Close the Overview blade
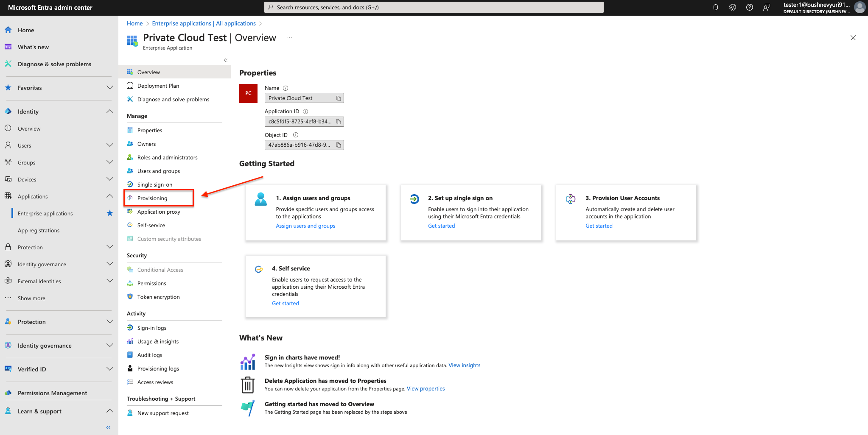Image resolution: width=868 pixels, height=435 pixels. [x=853, y=38]
